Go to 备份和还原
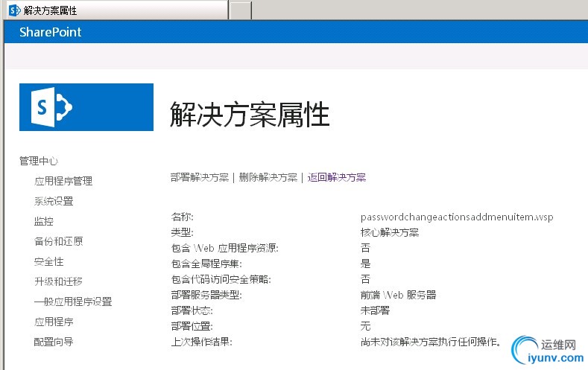Viewport: 588px width, 370px height. tap(58, 241)
